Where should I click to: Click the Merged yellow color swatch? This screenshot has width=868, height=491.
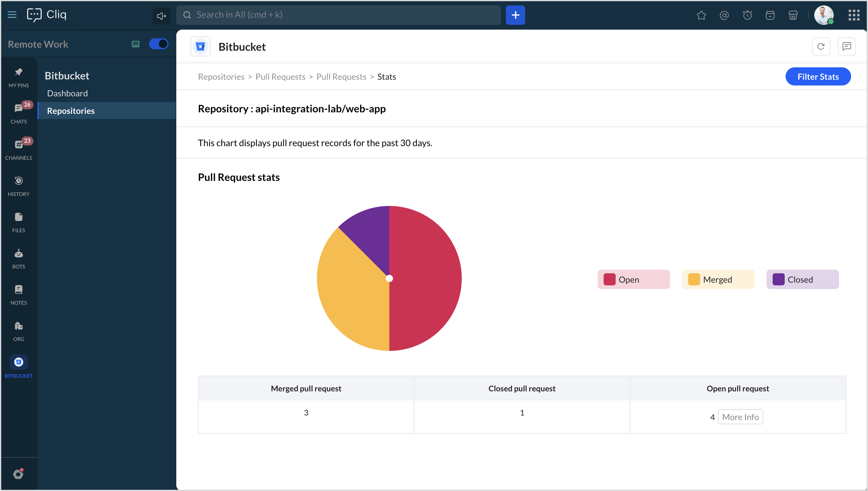(x=694, y=279)
